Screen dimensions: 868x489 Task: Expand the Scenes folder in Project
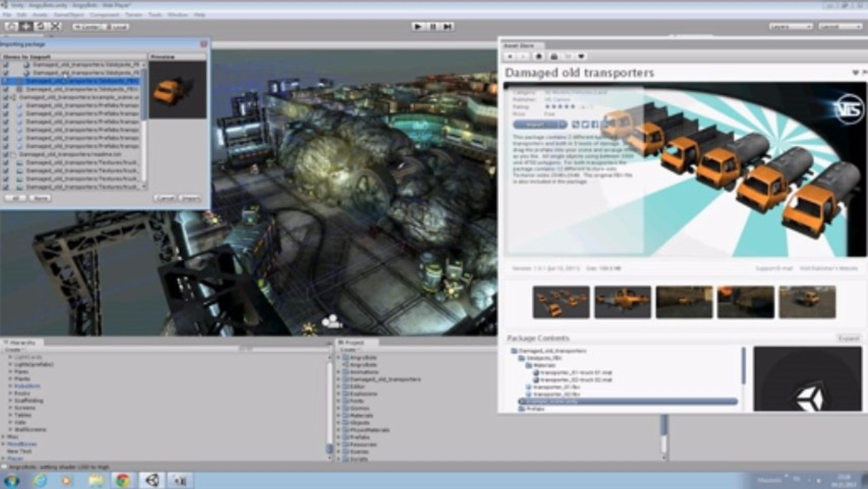339,451
